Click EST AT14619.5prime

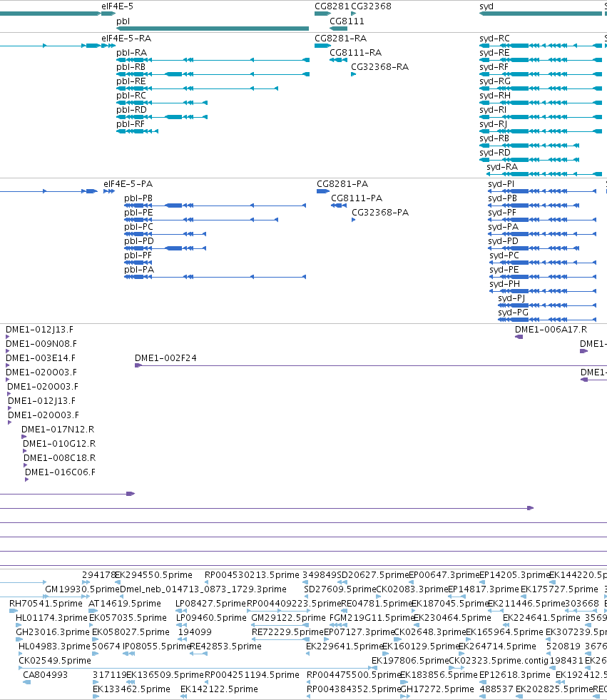(93, 611)
